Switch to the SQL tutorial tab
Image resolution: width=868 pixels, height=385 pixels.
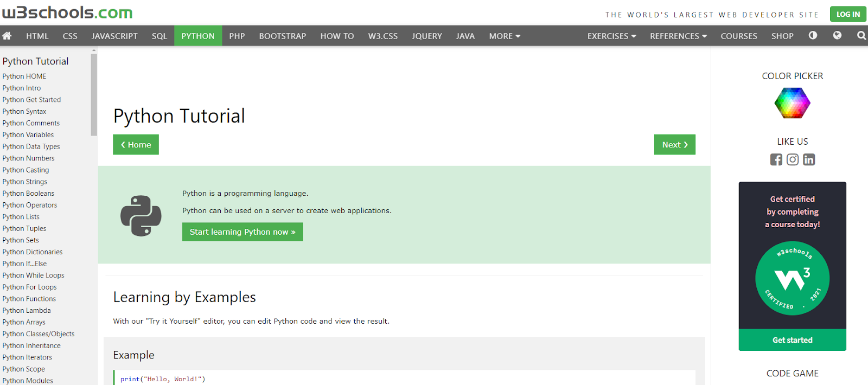point(159,36)
